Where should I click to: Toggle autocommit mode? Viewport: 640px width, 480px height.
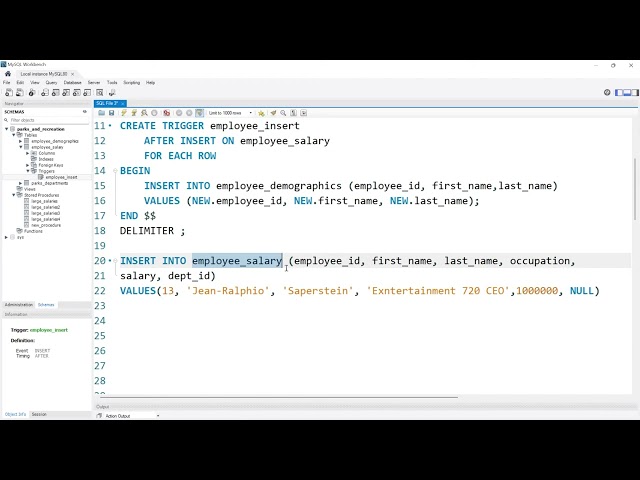(x=199, y=113)
